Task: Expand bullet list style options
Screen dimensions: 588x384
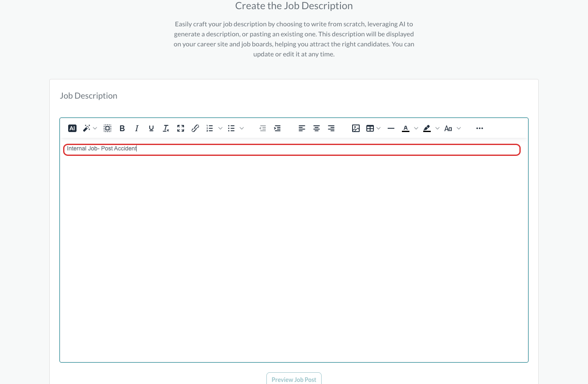Action: tap(242, 128)
